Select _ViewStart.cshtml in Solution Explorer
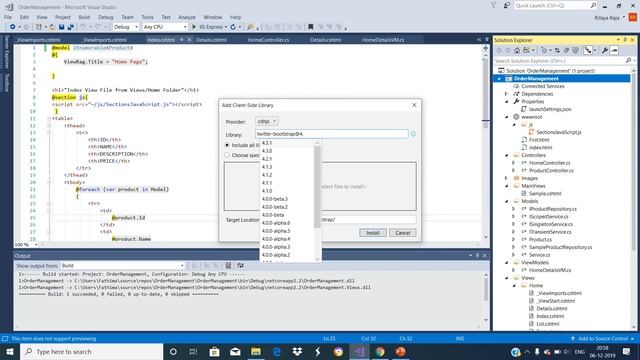Image resolution: width=640 pixels, height=360 pixels. 555,301
